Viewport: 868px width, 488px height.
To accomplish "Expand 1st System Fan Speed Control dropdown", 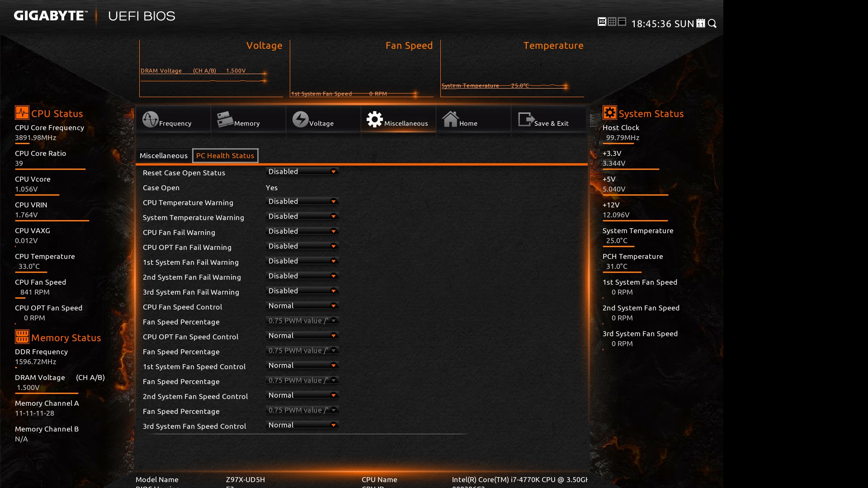I will point(302,366).
